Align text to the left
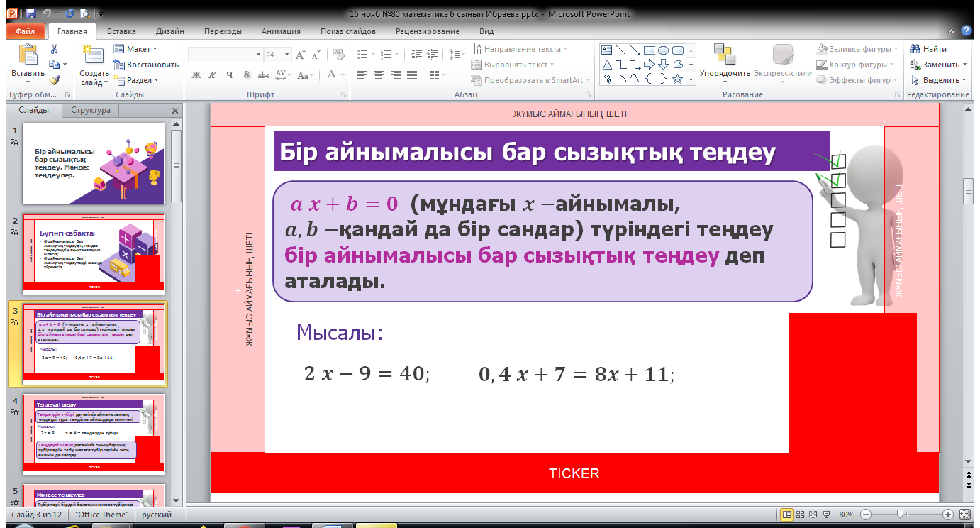The height and width of the screenshot is (528, 980). tap(362, 75)
